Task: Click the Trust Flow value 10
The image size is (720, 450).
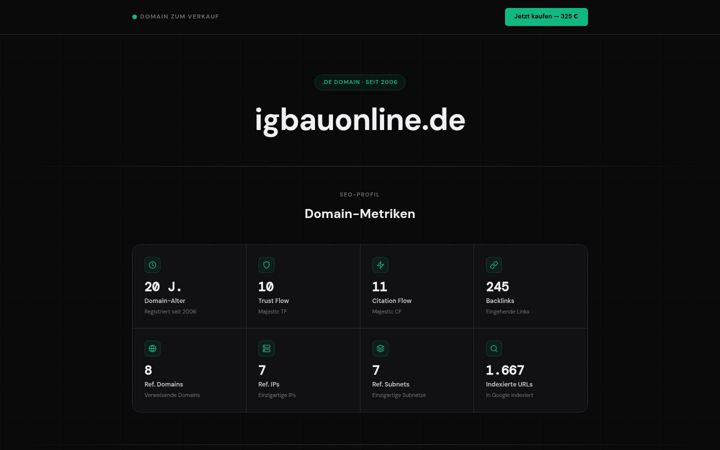Action: tap(266, 287)
